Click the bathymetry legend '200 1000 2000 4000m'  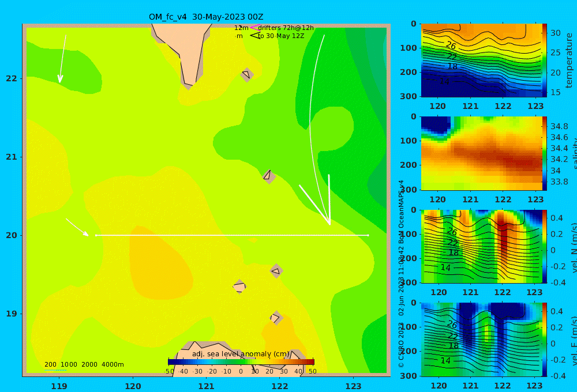tap(84, 364)
